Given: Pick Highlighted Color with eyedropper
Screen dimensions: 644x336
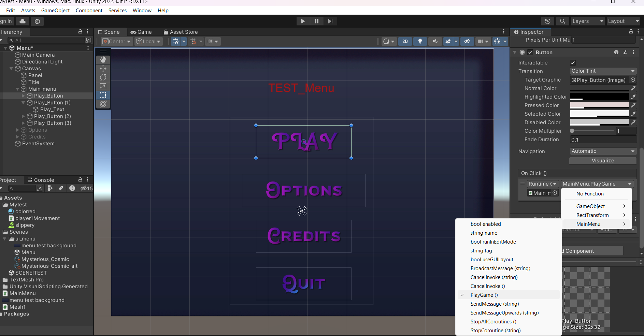Looking at the screenshot, I should pyautogui.click(x=633, y=97).
